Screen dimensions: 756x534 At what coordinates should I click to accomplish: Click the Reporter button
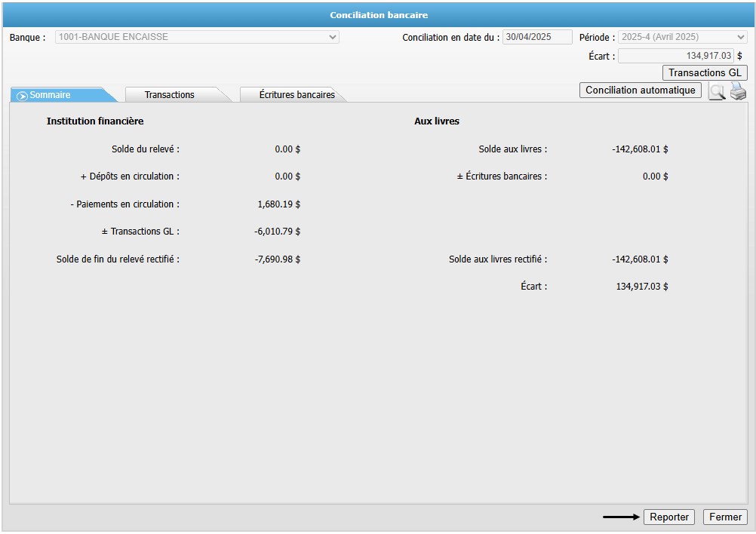click(669, 517)
